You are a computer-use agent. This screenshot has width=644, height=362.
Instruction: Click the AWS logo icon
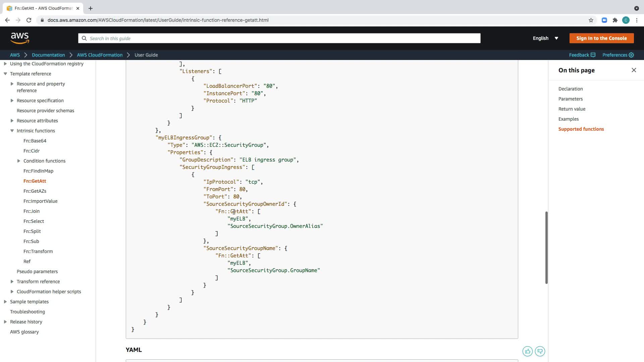tap(20, 38)
